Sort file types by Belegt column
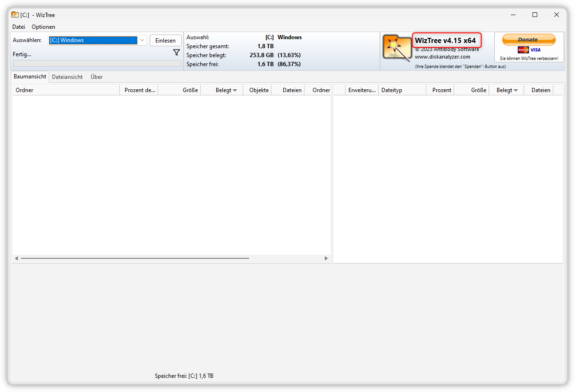 pyautogui.click(x=507, y=90)
